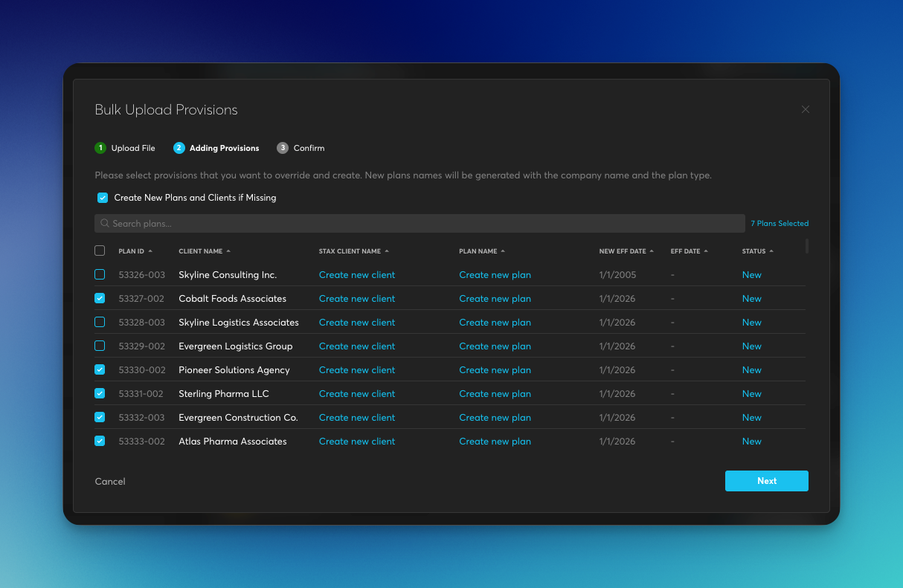903x588 pixels.
Task: Click client name Evergreen Logistics Group
Action: pos(236,346)
